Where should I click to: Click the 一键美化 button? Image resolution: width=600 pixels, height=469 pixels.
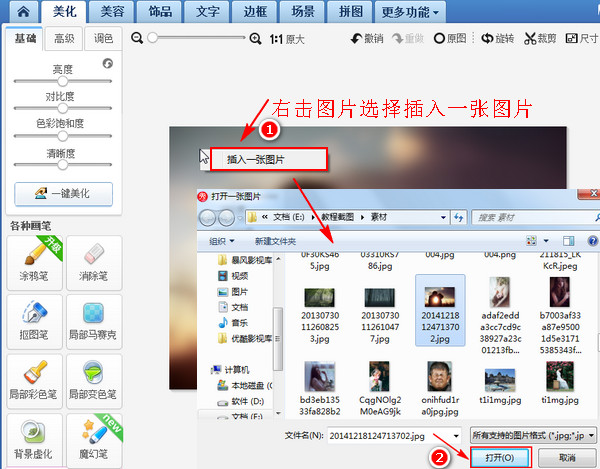point(64,194)
